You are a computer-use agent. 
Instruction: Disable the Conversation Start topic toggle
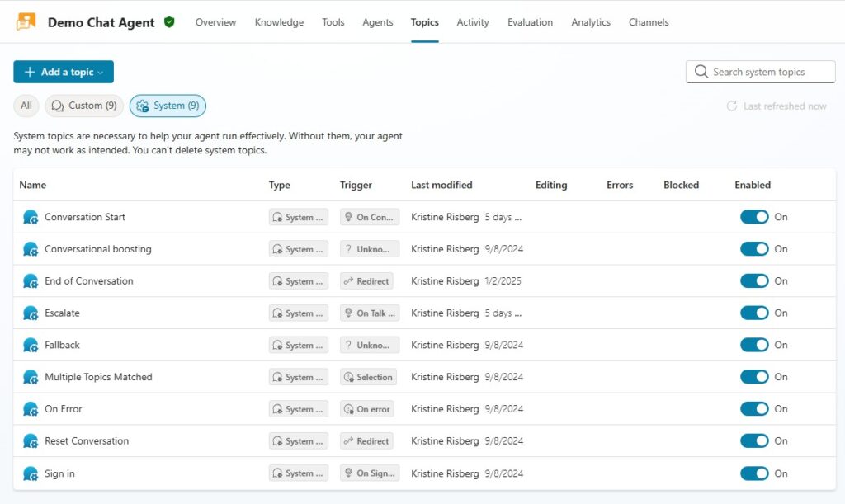(754, 217)
